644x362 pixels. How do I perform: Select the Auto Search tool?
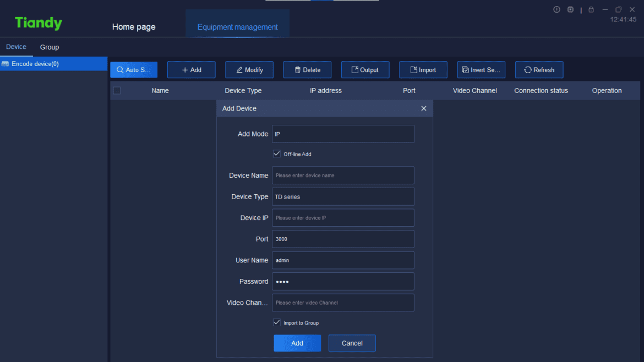(x=133, y=69)
